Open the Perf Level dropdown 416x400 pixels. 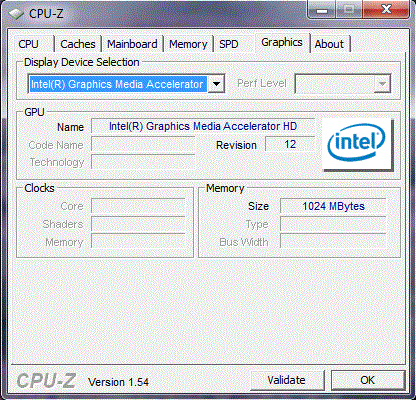[343, 84]
